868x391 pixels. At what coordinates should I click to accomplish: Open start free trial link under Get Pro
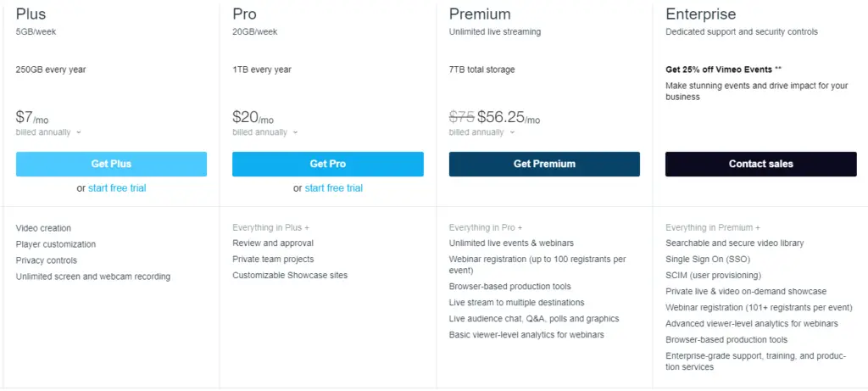[333, 188]
